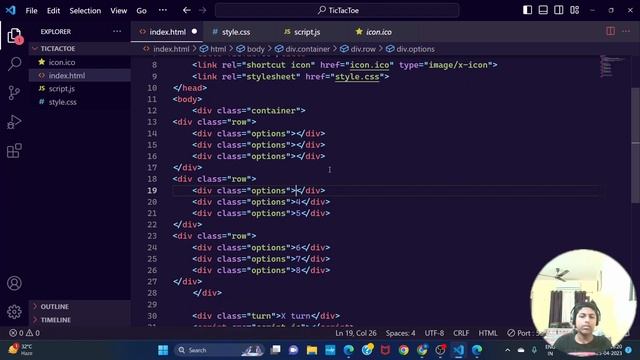
Task: Close the index.html tab via unsaved dot
Action: (x=194, y=31)
